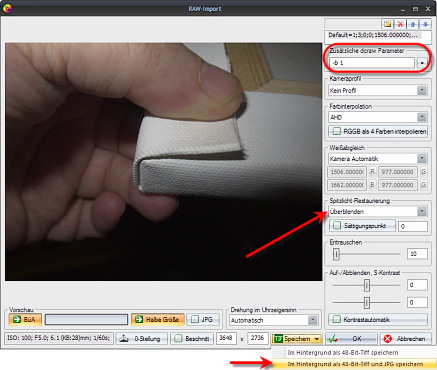Expand the Weißabgleich Kamera Automatik dropdown
The image size is (437, 370).
[378, 159]
